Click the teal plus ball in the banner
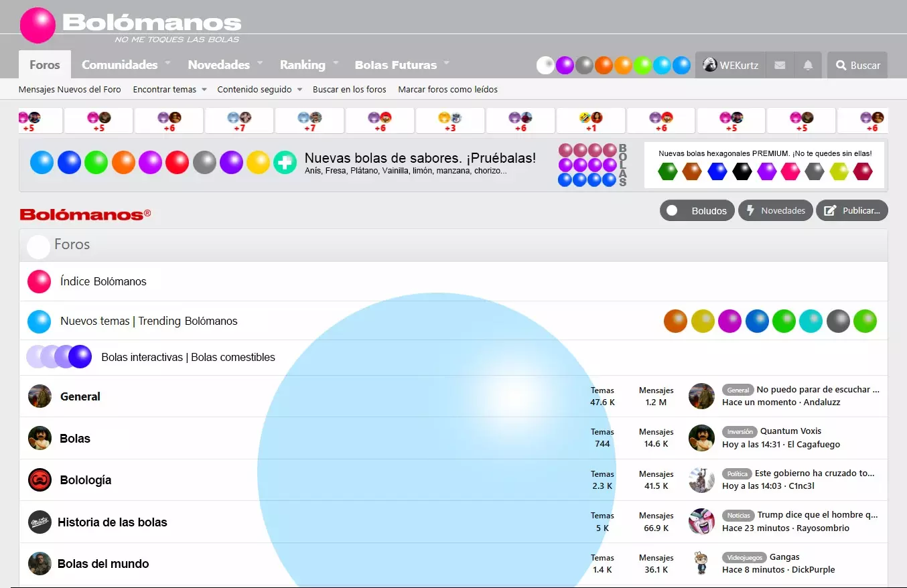Image resolution: width=907 pixels, height=588 pixels. point(285,162)
